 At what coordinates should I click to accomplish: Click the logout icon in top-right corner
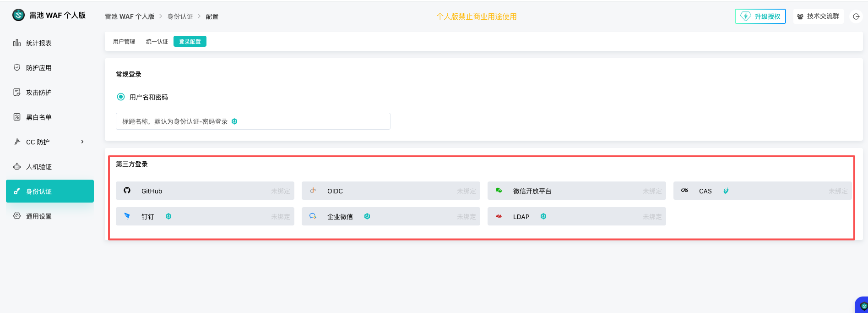coord(856,16)
